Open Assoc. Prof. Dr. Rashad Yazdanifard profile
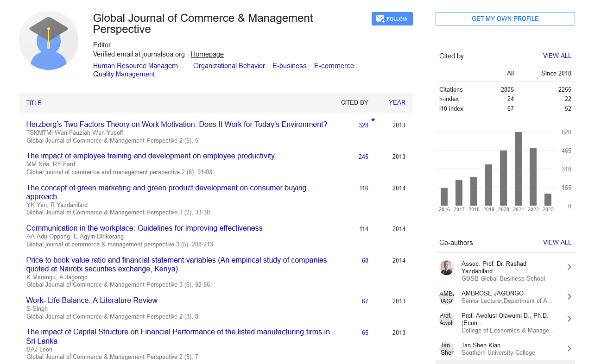This screenshot has height=364, width=601. pyautogui.click(x=494, y=267)
